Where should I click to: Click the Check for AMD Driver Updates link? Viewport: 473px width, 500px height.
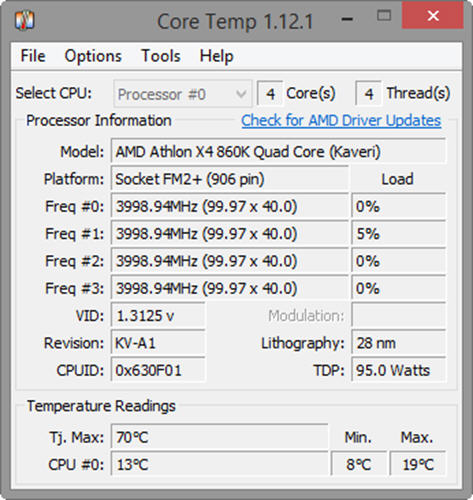pos(341,121)
